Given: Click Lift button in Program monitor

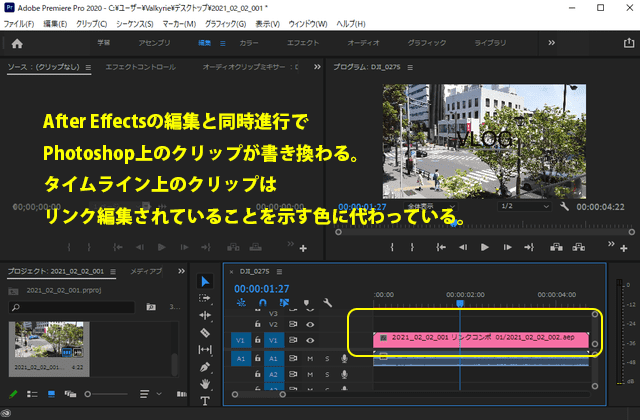Looking at the screenshot, I should tap(556, 247).
